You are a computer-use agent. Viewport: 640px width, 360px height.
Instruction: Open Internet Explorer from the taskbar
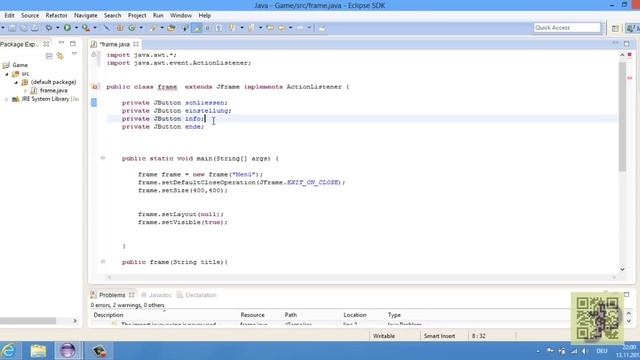tap(9, 351)
